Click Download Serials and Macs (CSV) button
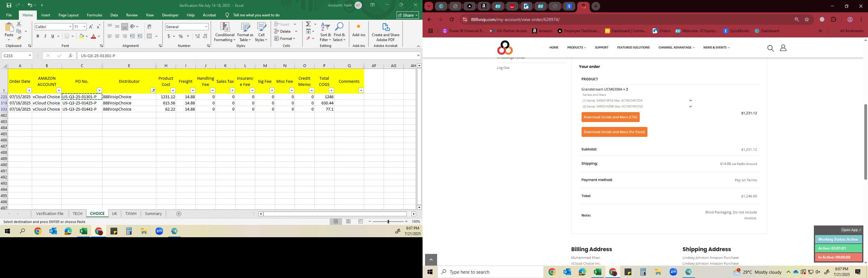 pyautogui.click(x=610, y=117)
